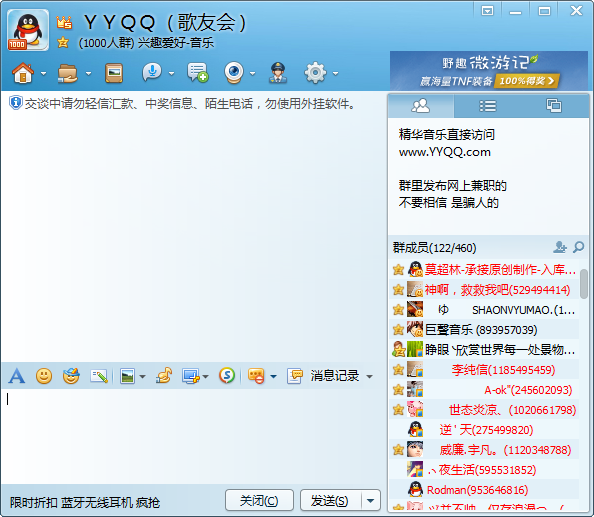Open the 微游记 advertisement banner
The height and width of the screenshot is (517, 594).
489,71
